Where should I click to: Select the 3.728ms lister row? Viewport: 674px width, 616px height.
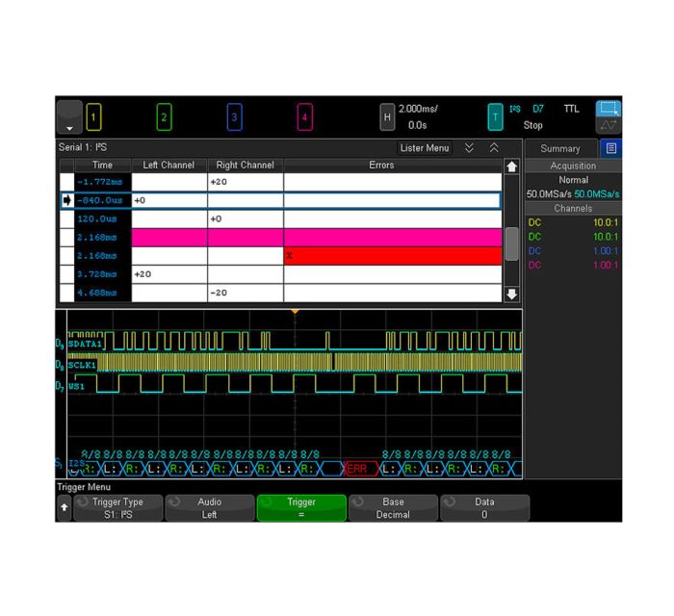pyautogui.click(x=281, y=274)
